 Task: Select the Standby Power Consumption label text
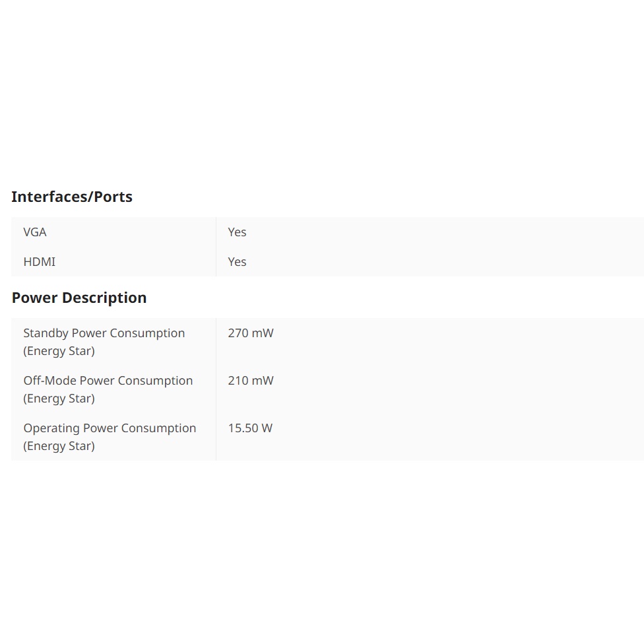pos(104,333)
